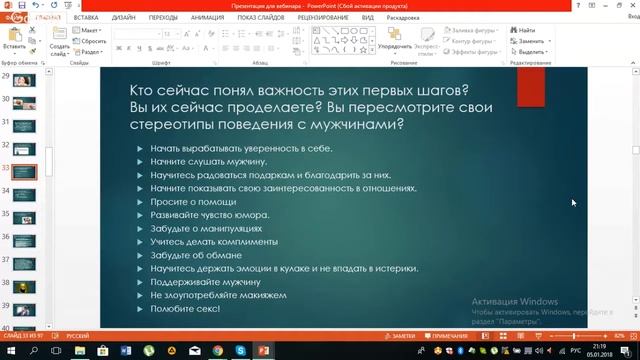640x360 pixels.
Task: Click the Cut scissors icon
Action: (32, 30)
